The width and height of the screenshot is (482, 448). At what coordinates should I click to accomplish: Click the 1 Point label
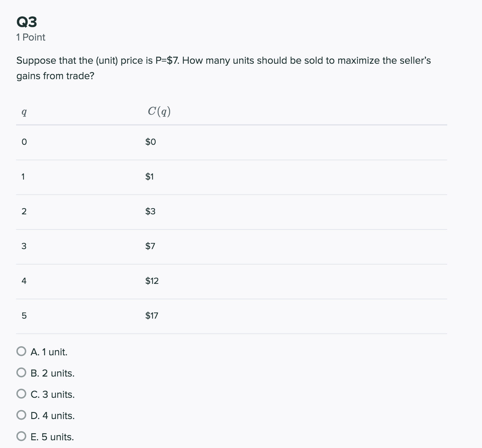pos(31,37)
